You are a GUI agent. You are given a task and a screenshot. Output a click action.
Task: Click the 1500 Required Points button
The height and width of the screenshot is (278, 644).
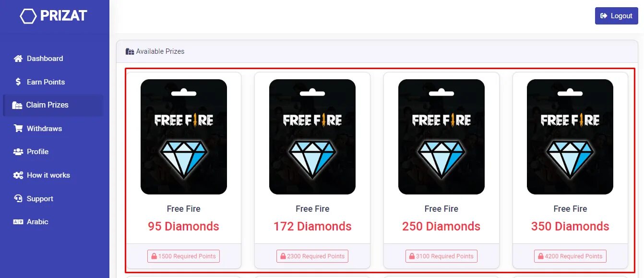click(x=183, y=256)
